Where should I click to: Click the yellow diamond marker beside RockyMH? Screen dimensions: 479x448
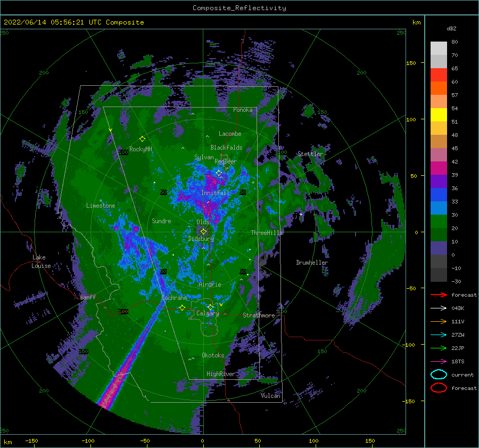[x=142, y=139]
